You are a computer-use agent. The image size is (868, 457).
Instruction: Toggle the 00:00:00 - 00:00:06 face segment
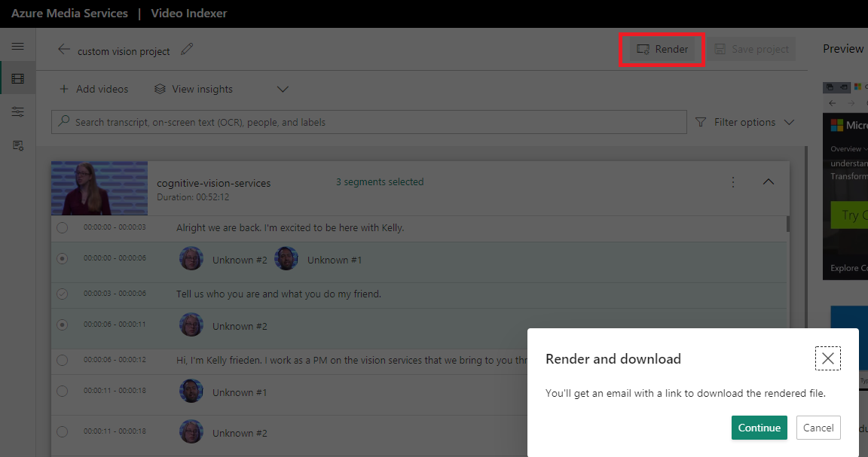click(62, 258)
